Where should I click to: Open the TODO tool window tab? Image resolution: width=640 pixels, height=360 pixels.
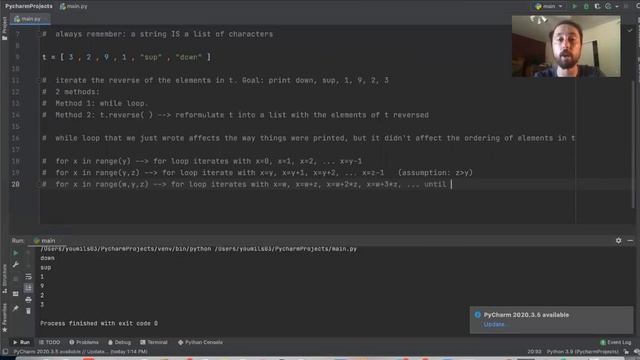[49, 342]
